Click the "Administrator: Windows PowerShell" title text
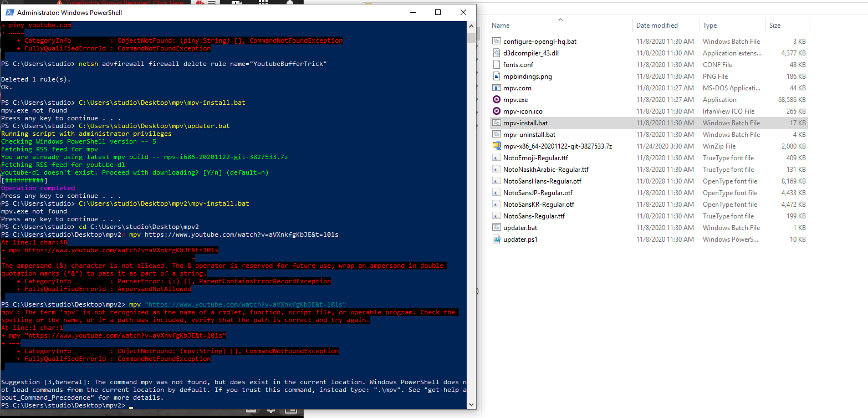This screenshot has height=418, width=868. click(70, 12)
